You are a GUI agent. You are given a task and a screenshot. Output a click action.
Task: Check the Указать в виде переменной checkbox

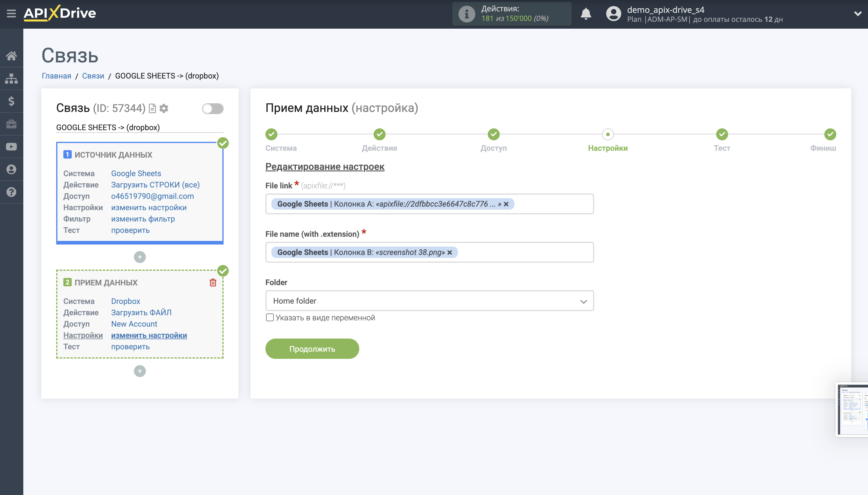coord(270,318)
